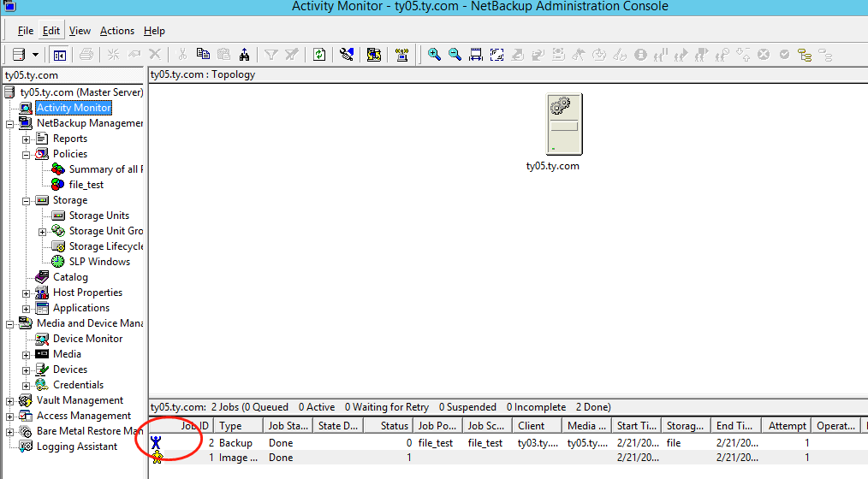Click the Cut scissors toolbar icon
The image size is (868, 479).
[182, 54]
